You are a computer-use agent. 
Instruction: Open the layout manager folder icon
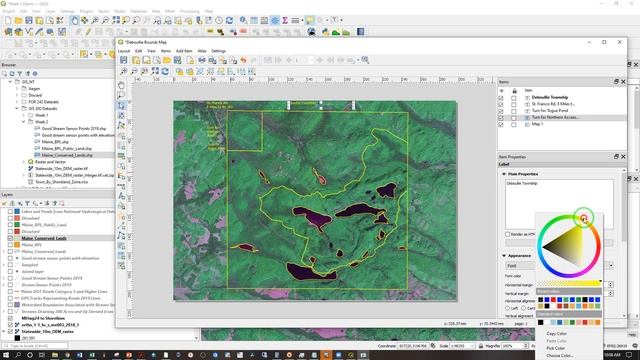coord(167,60)
